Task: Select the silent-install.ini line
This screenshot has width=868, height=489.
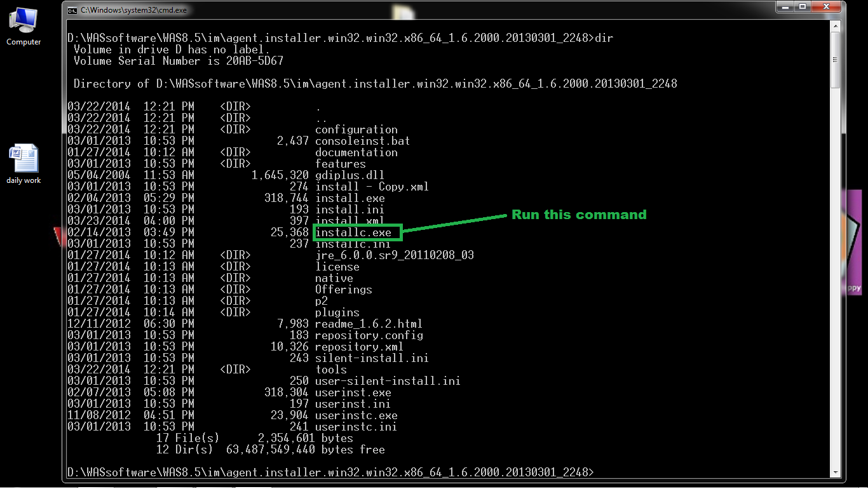Action: tap(372, 358)
